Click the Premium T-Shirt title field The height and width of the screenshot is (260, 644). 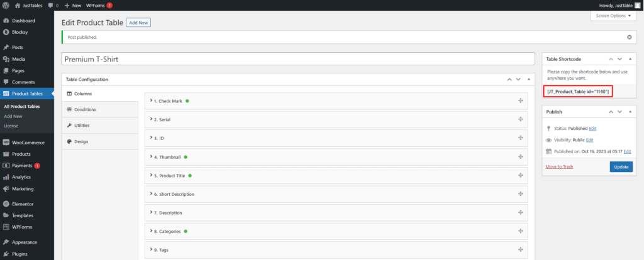[x=298, y=59]
